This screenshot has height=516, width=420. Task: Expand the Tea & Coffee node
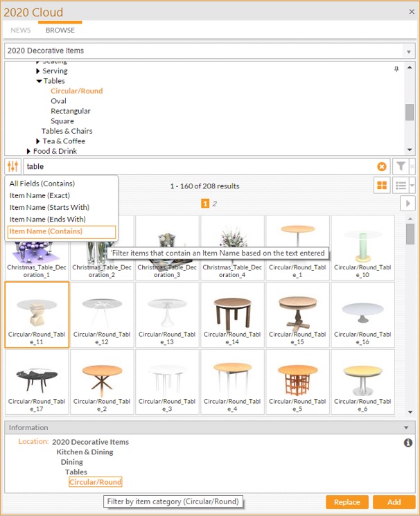tap(37, 141)
